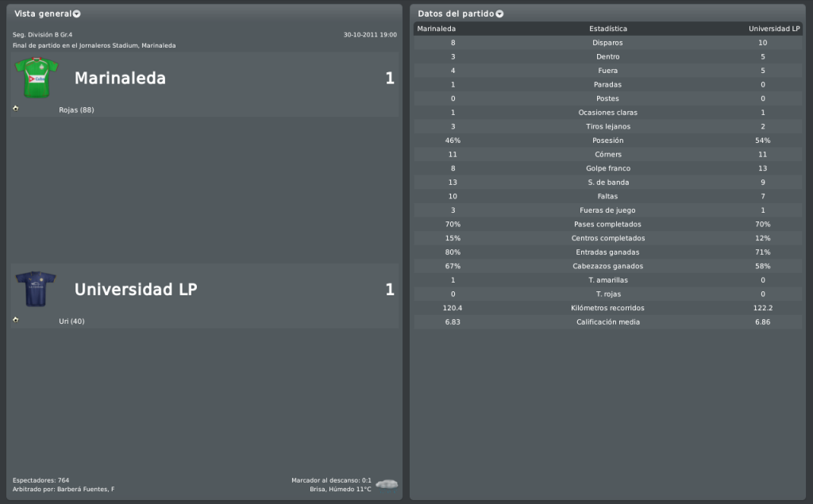Click the Universidad LP stats column header
This screenshot has width=813, height=504.
tap(773, 29)
